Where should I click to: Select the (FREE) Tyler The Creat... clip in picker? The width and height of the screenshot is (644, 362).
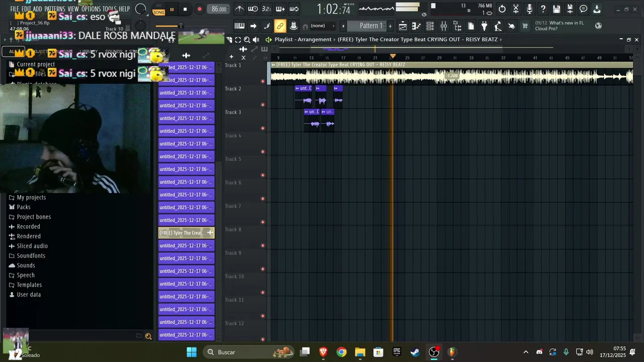[x=186, y=233]
